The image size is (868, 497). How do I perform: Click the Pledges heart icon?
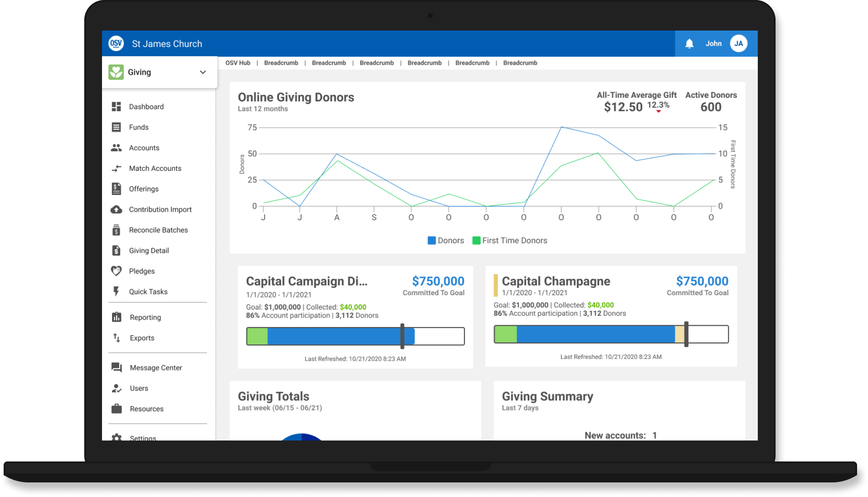117,271
